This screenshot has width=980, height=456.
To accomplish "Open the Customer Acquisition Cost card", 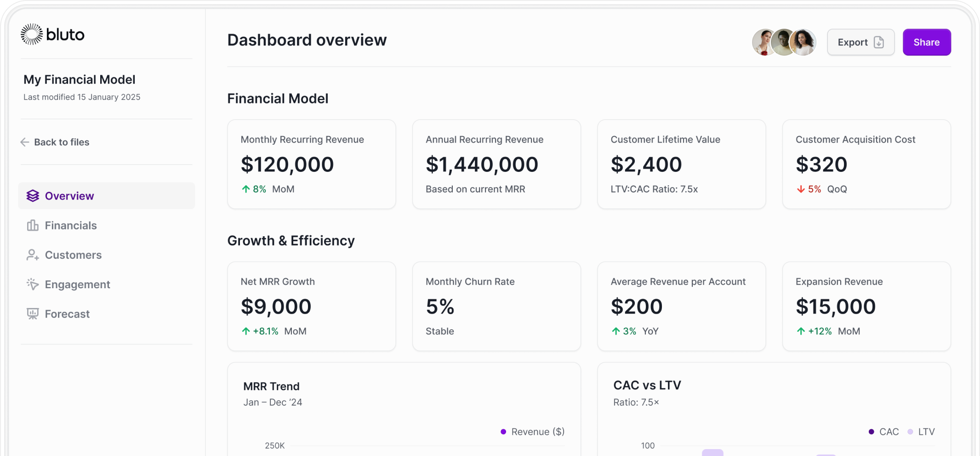I will point(866,164).
